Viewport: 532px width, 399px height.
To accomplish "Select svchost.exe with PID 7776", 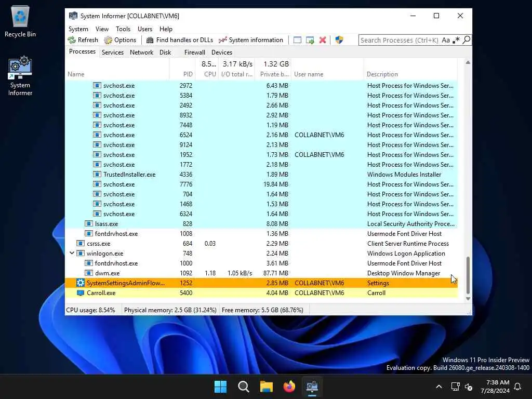I will (x=261, y=184).
